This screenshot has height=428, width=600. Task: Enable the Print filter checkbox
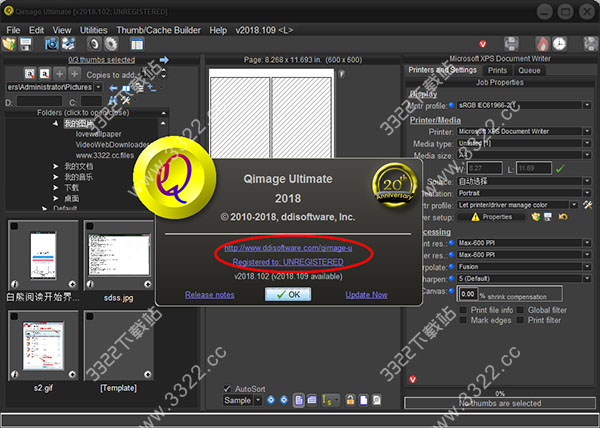520,320
